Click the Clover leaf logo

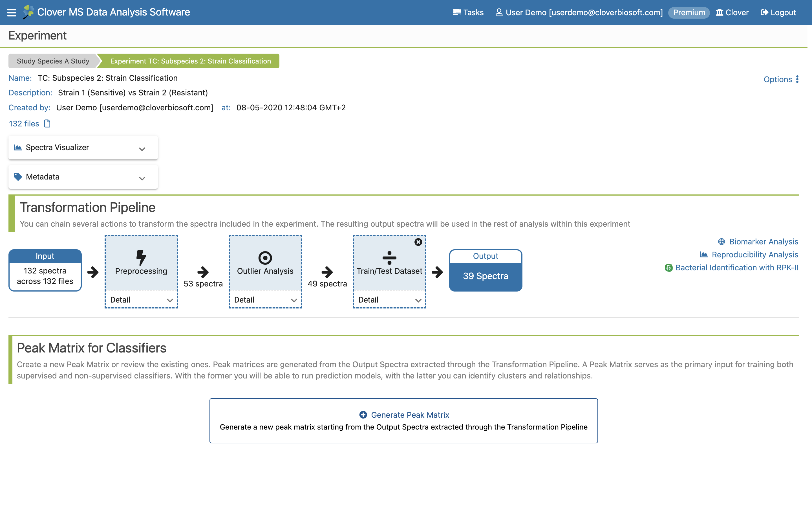click(28, 12)
